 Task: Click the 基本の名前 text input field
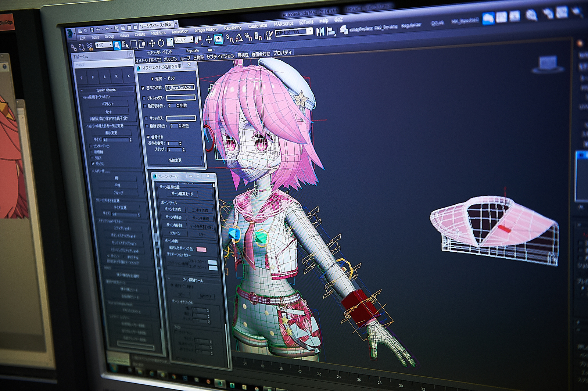click(180, 87)
